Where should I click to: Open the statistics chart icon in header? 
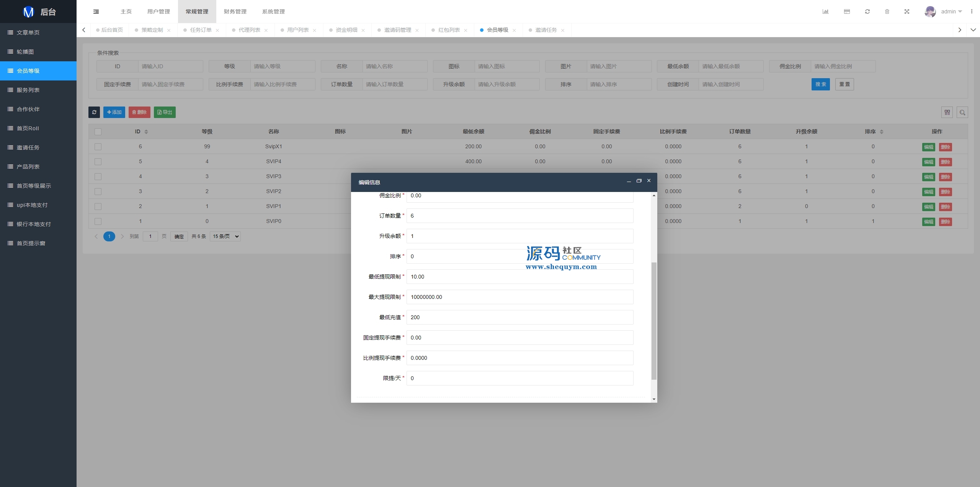click(825, 11)
